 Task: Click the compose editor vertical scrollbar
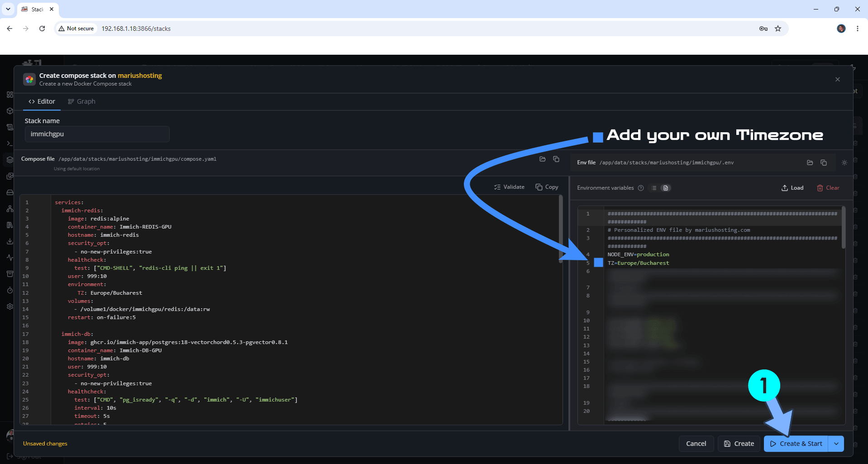pyautogui.click(x=561, y=229)
